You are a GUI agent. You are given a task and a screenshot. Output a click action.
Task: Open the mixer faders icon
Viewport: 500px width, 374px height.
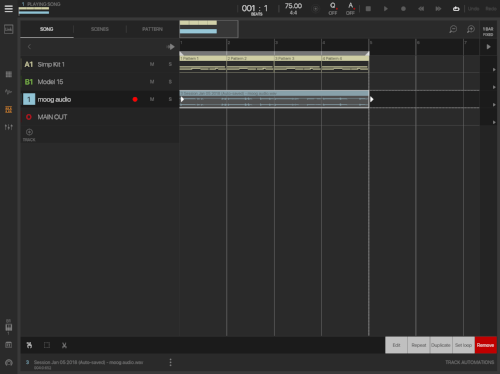tap(9, 127)
